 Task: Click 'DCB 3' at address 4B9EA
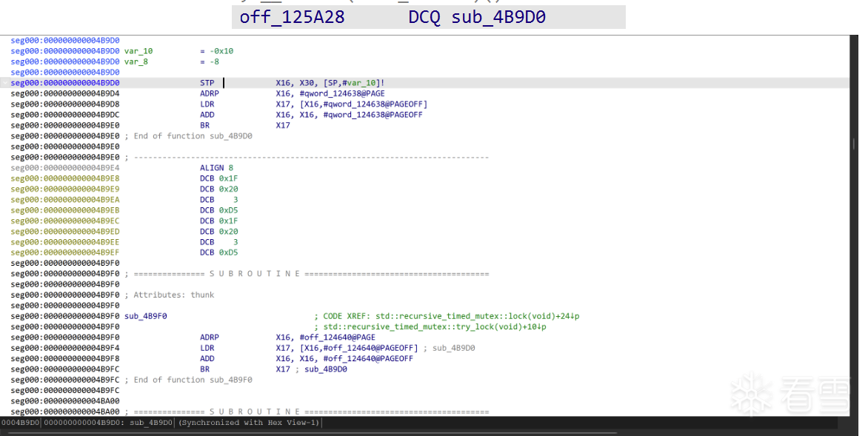(218, 199)
